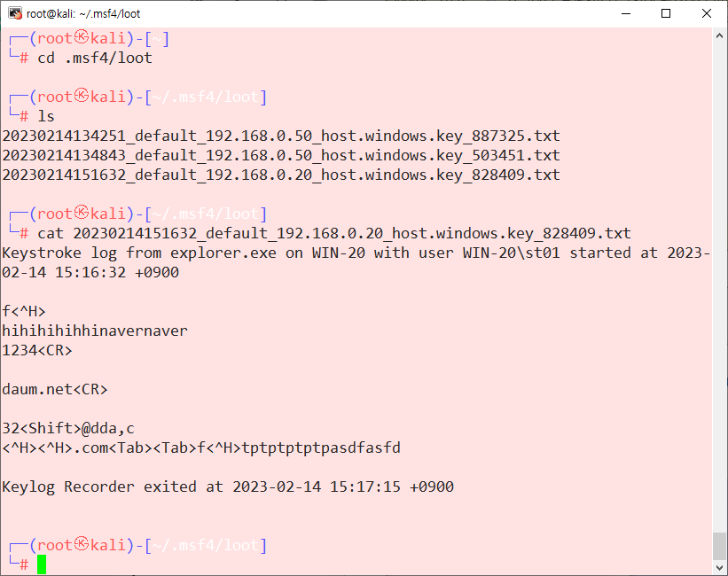Click the last prompt '(root㉿kali)-[~/.msf4/loot]'
This screenshot has height=576, width=728.
(x=148, y=545)
